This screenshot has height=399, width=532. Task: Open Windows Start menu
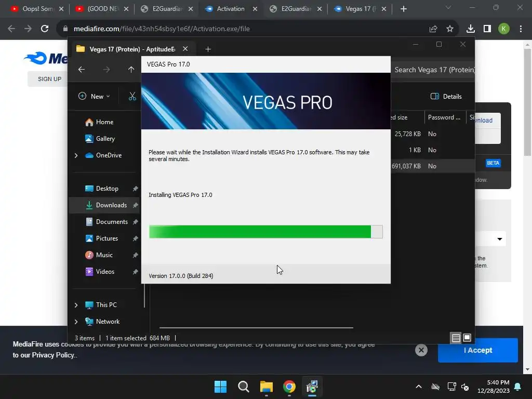(220, 387)
